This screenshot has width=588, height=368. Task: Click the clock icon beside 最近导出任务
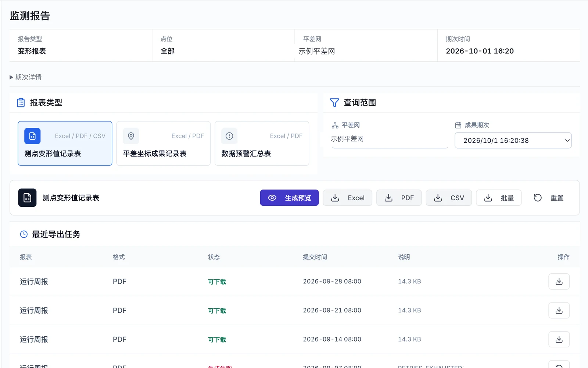[24, 234]
